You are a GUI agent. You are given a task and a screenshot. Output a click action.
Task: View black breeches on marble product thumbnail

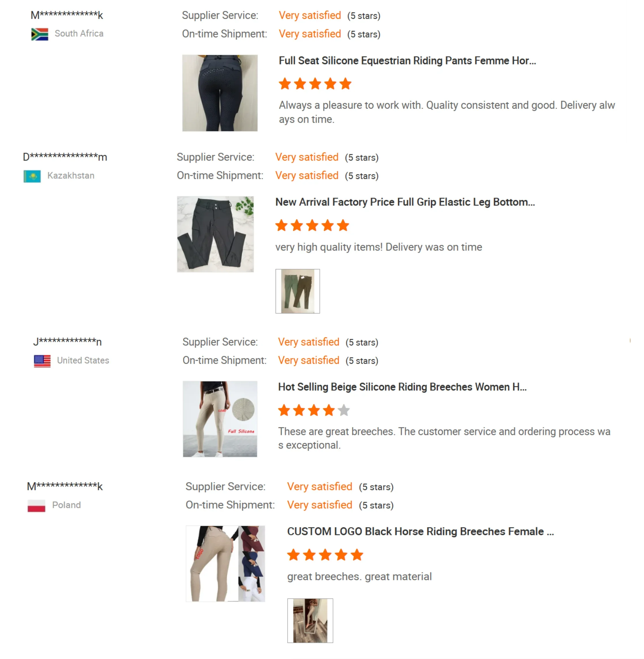click(215, 234)
